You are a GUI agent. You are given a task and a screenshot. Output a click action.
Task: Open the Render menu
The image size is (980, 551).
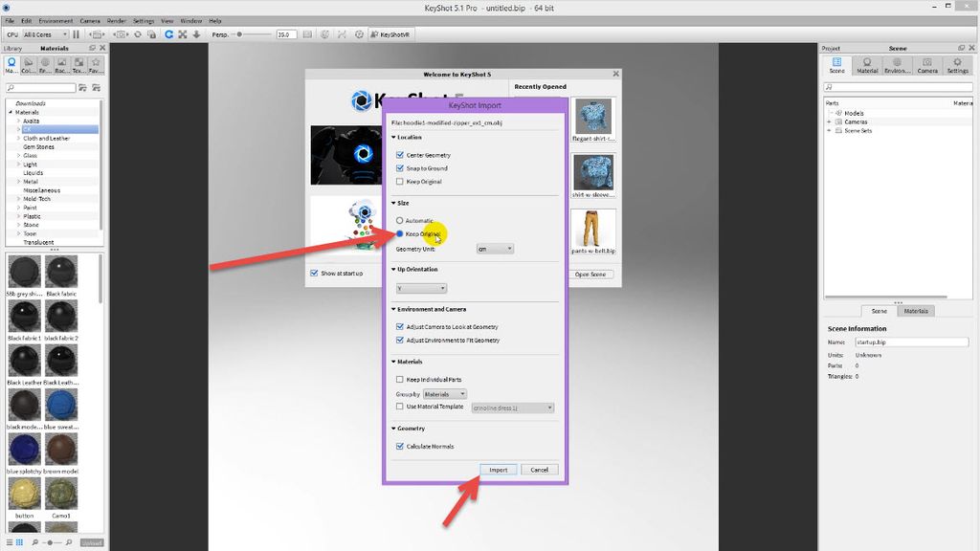click(x=116, y=21)
